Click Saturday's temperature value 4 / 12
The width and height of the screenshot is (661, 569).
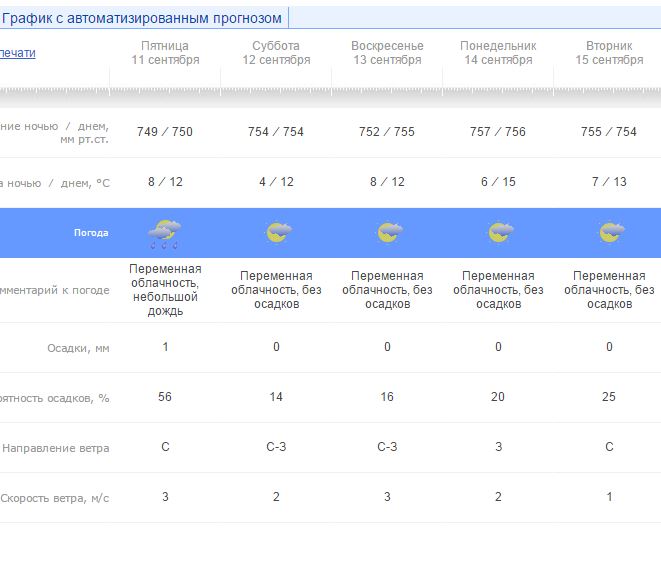276,182
